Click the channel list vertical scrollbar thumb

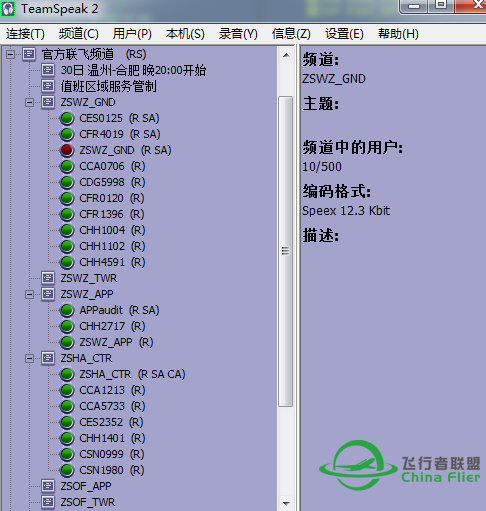286,251
